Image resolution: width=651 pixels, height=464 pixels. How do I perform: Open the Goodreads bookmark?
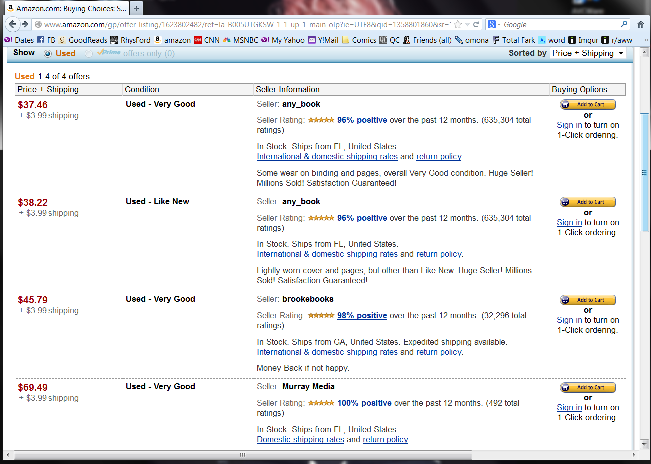point(76,40)
